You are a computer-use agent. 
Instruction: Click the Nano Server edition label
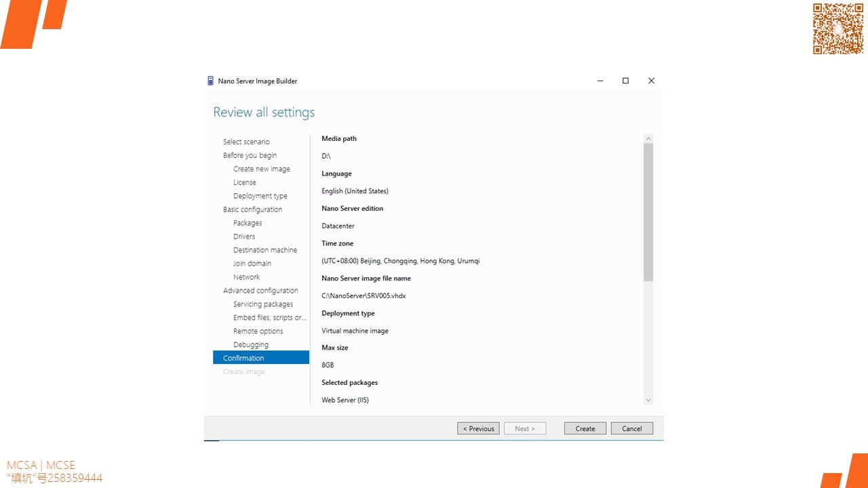pos(352,208)
